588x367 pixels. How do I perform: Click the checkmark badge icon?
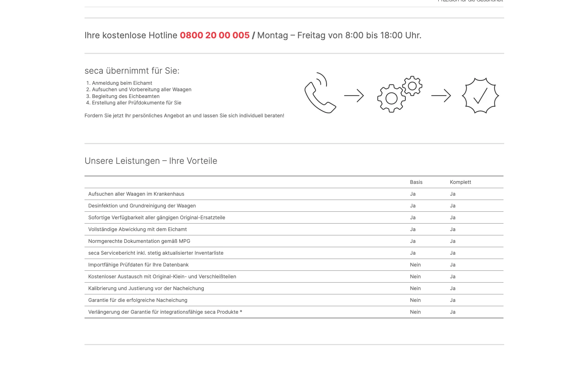(480, 96)
